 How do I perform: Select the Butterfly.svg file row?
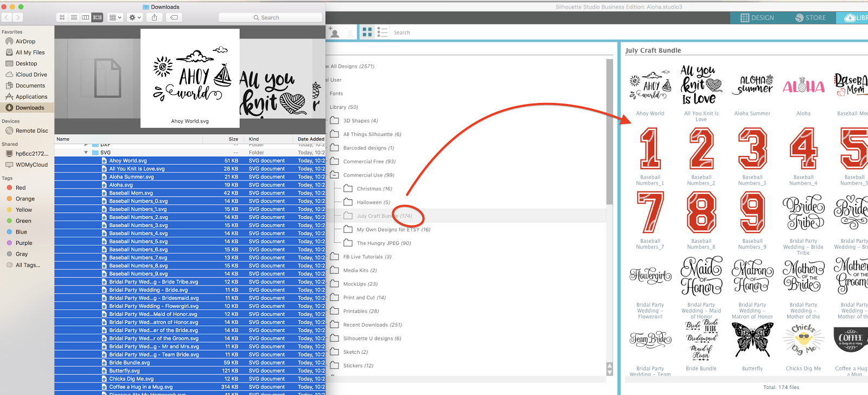click(190, 371)
